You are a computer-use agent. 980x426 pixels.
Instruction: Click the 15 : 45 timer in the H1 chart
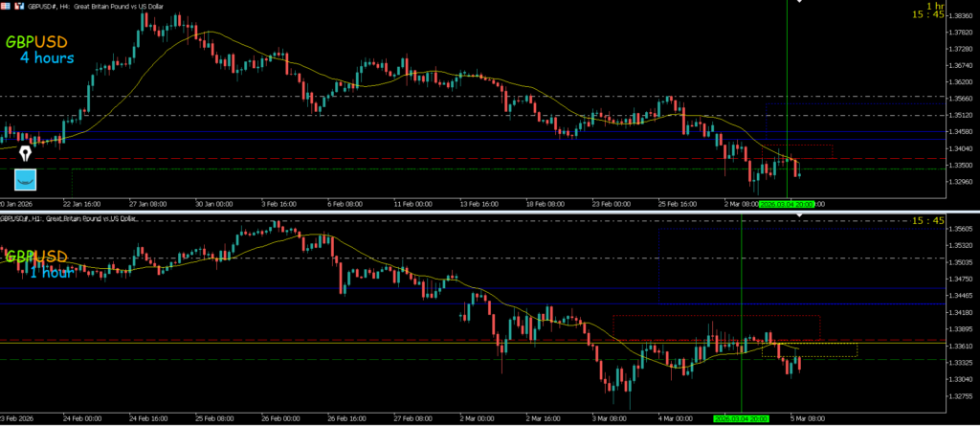pos(928,221)
